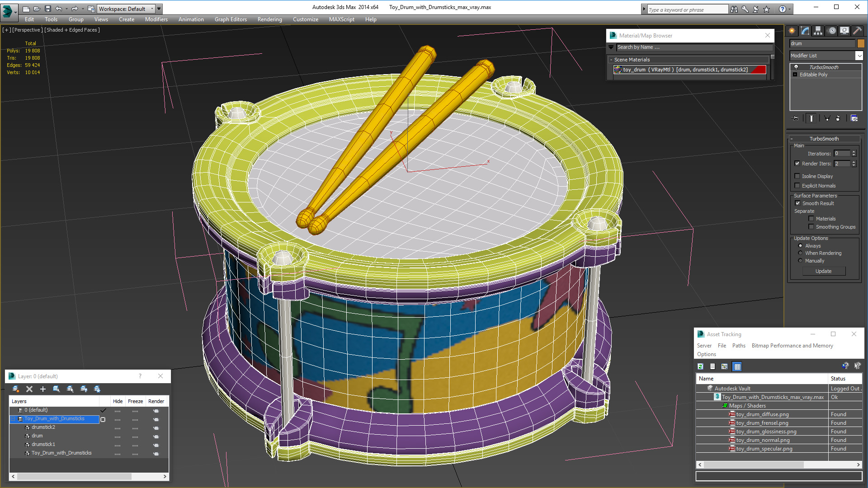Screen dimensions: 868x488
Task: Click Refresh icon in Asset Tracking toolbar
Action: click(x=700, y=366)
